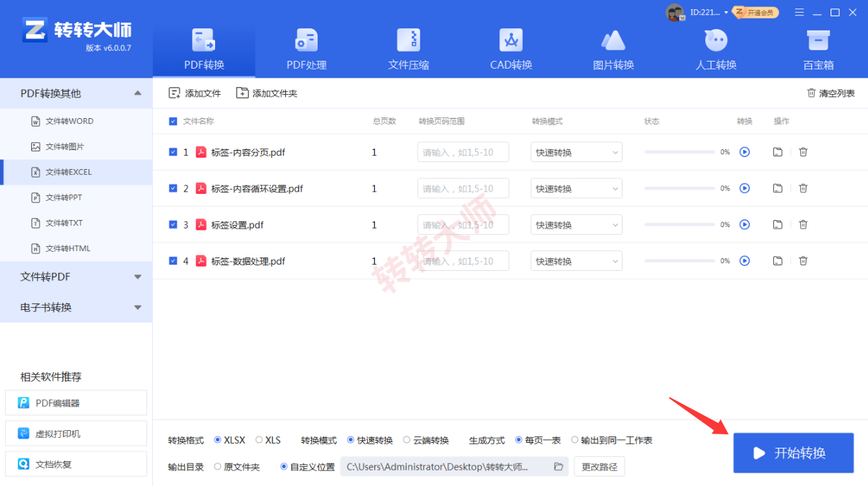Click PDF icon of 标签设置.pdf row
This screenshot has height=486, width=868.
[x=201, y=224]
